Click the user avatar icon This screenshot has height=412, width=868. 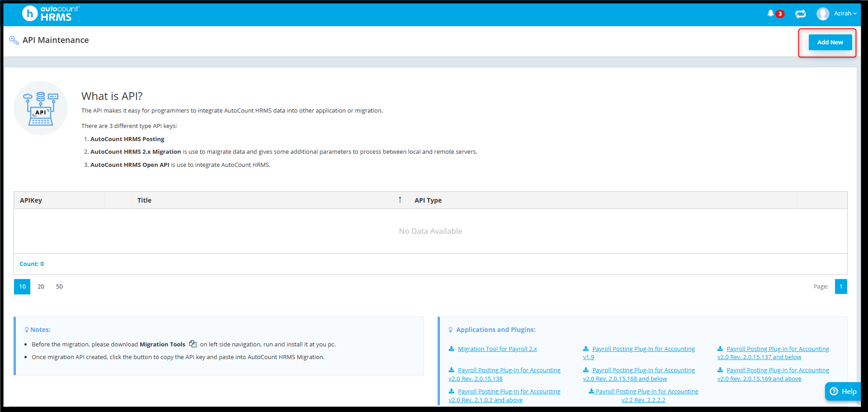tap(823, 14)
